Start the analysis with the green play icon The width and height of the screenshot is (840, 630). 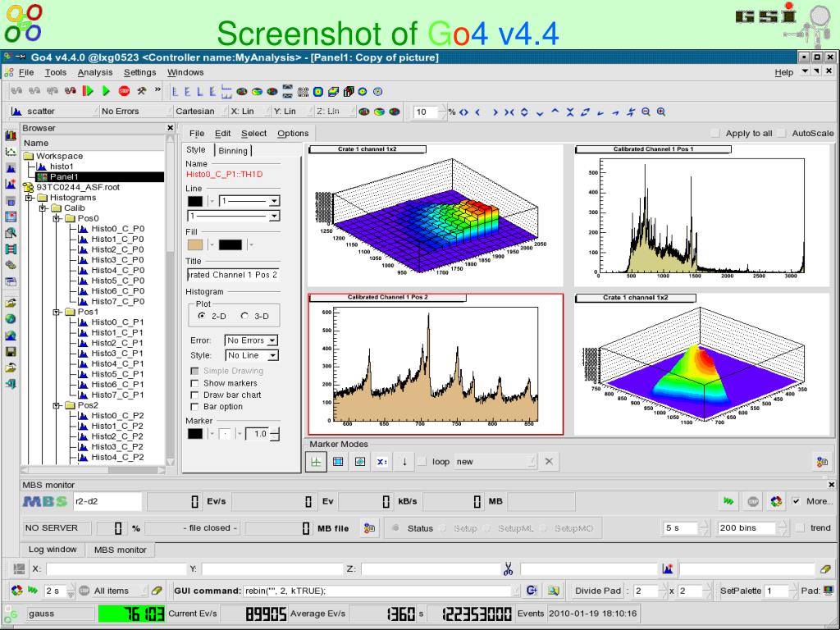(x=106, y=91)
